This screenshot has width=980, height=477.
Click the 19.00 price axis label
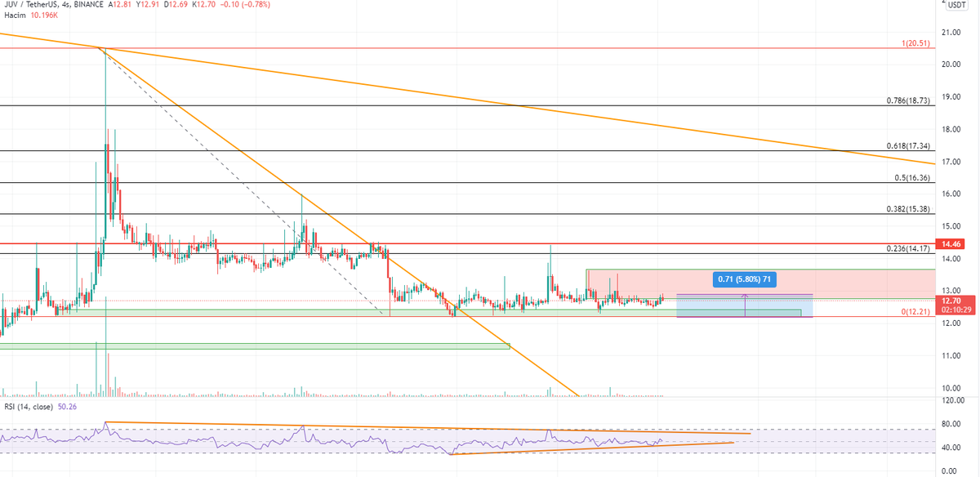point(951,97)
